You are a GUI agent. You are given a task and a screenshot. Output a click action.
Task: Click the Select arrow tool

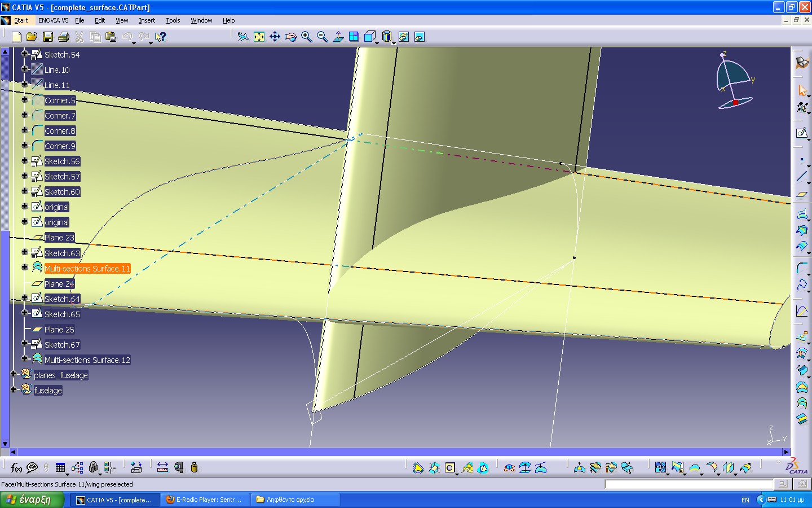tap(802, 90)
